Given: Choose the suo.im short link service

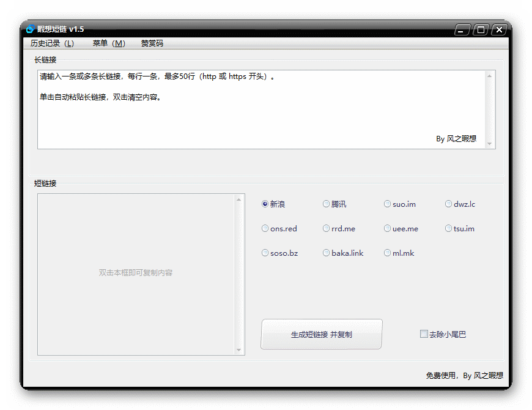Looking at the screenshot, I should [388, 204].
